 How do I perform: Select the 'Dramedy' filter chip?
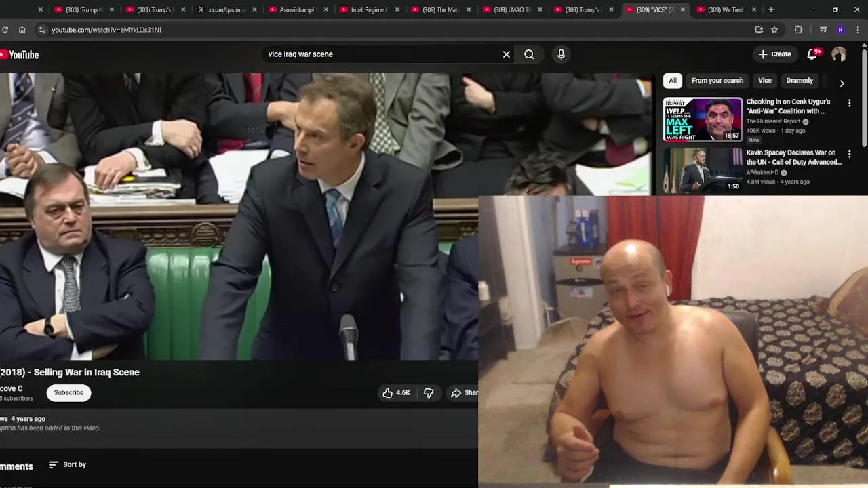click(800, 81)
